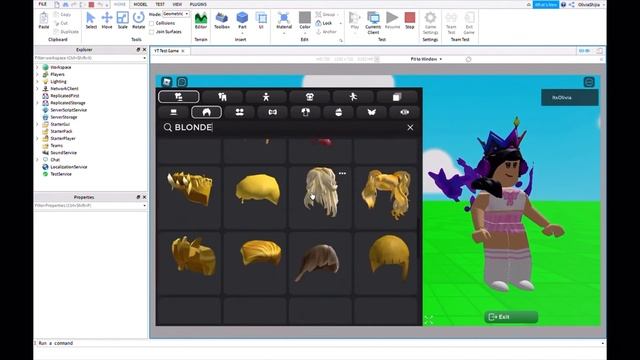This screenshot has height=360, width=640.
Task: Open the FILE menu
Action: (x=42, y=4)
